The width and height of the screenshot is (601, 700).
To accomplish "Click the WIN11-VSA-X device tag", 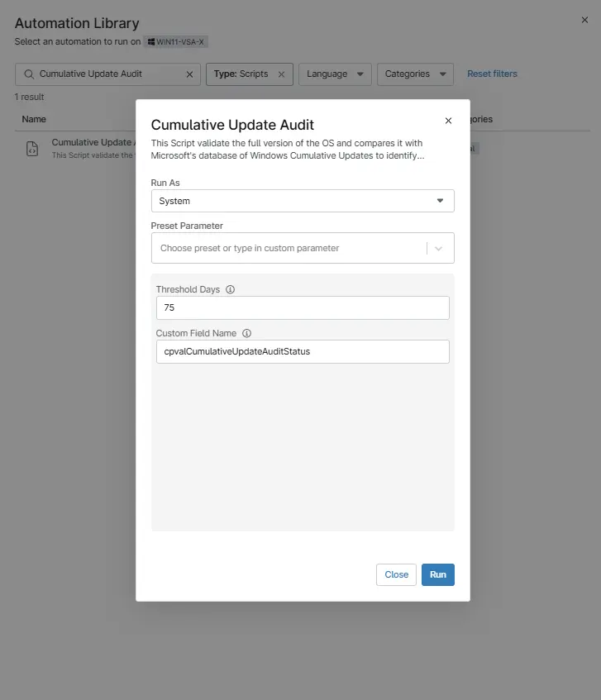I will pyautogui.click(x=175, y=41).
